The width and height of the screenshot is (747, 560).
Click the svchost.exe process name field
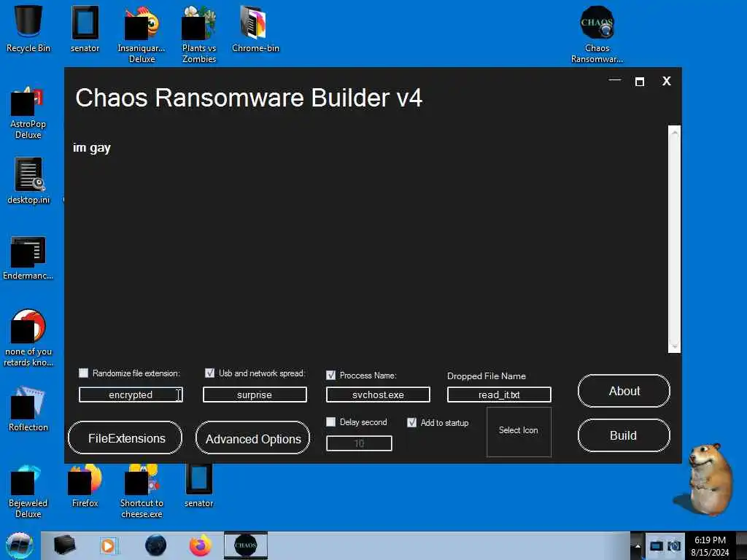379,394
